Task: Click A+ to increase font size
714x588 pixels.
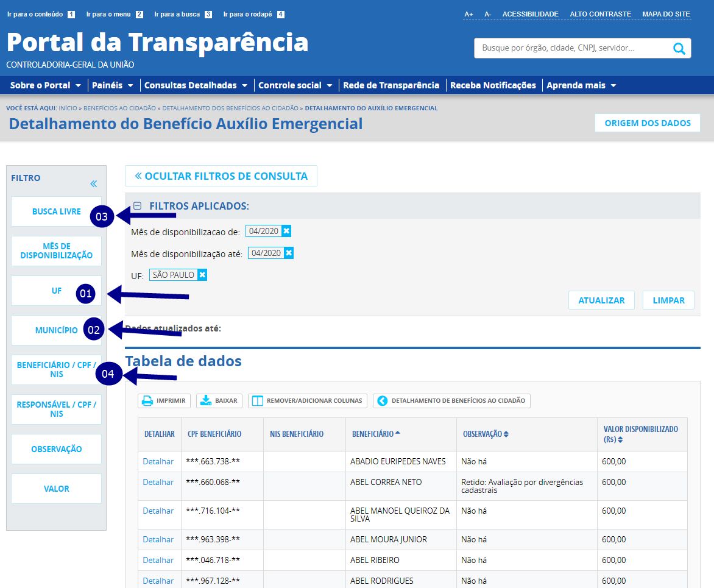Action: tap(468, 13)
